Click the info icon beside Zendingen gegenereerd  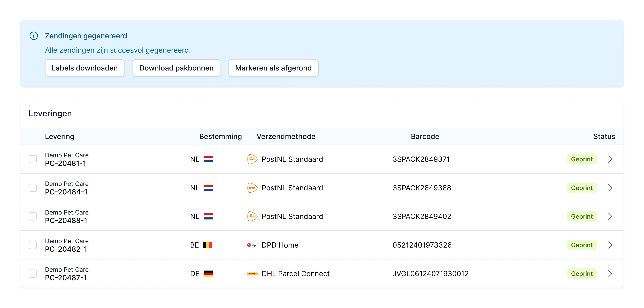(x=34, y=36)
